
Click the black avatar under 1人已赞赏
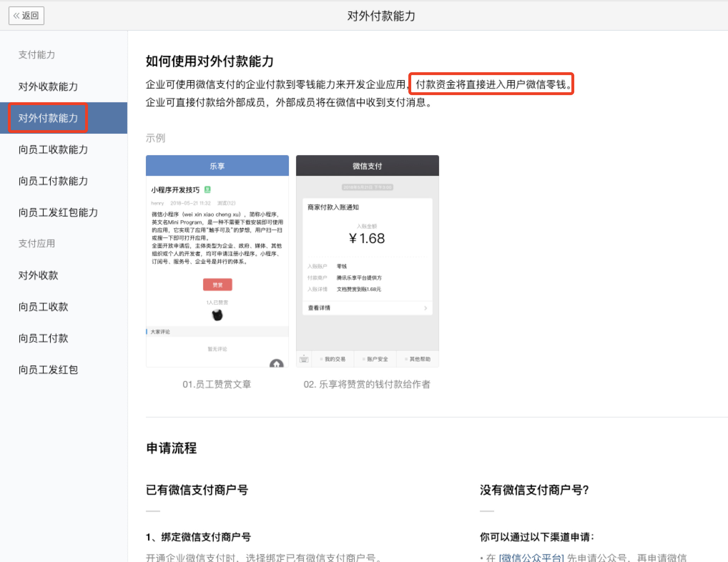click(217, 315)
